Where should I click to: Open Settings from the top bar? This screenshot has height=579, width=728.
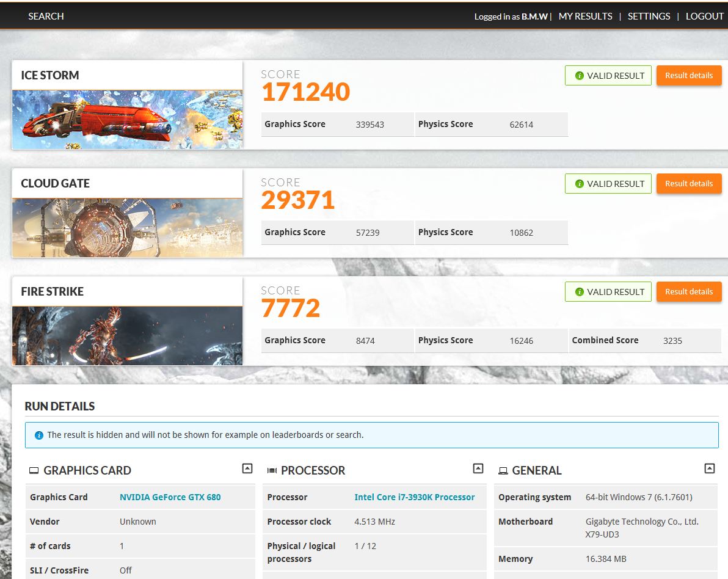[x=649, y=16]
